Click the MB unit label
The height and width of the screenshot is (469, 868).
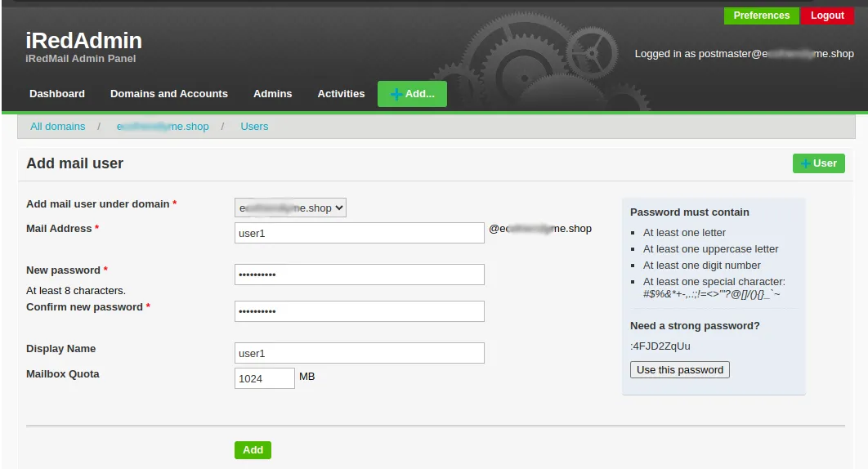pyautogui.click(x=306, y=377)
